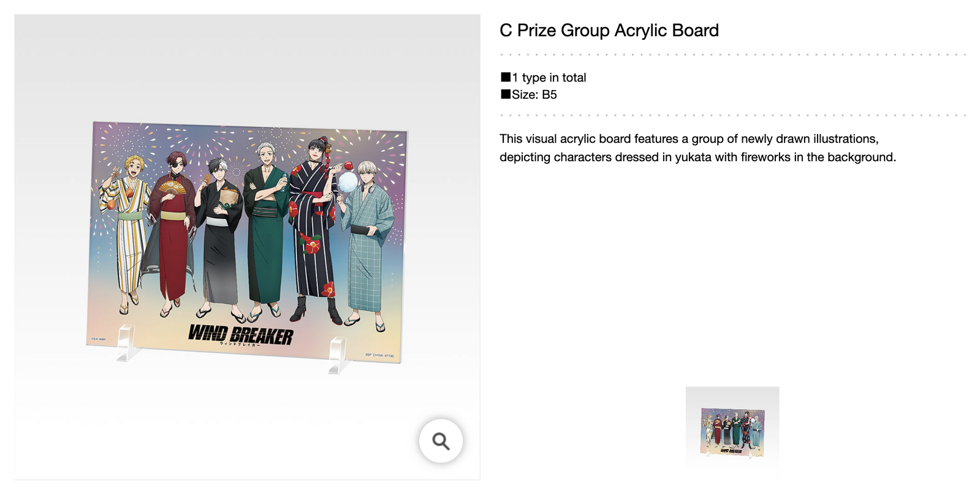Viewport: 980px width, 492px height.
Task: Click the left acrylic stand foot
Action: pos(127,343)
